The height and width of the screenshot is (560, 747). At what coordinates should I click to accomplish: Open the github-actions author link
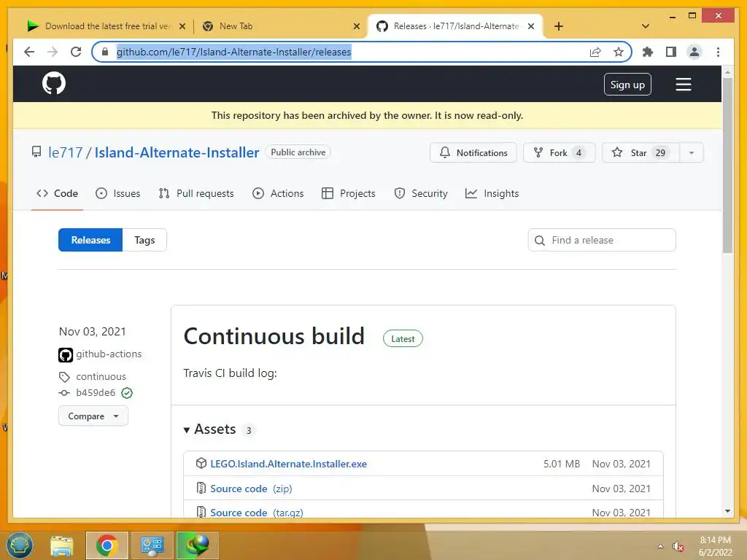pyautogui.click(x=109, y=354)
